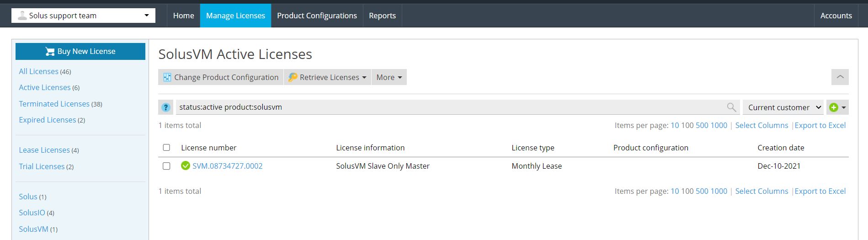
Task: Click bottom Export to Excel link
Action: 820,191
